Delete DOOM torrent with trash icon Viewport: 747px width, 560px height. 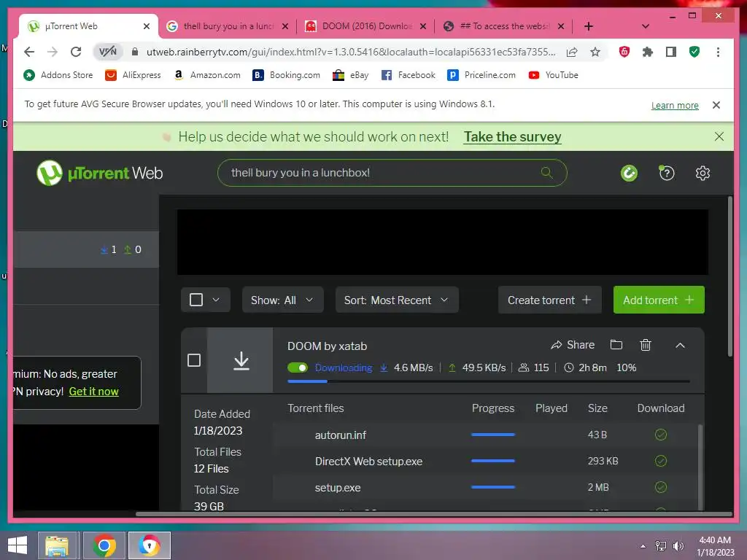point(646,345)
